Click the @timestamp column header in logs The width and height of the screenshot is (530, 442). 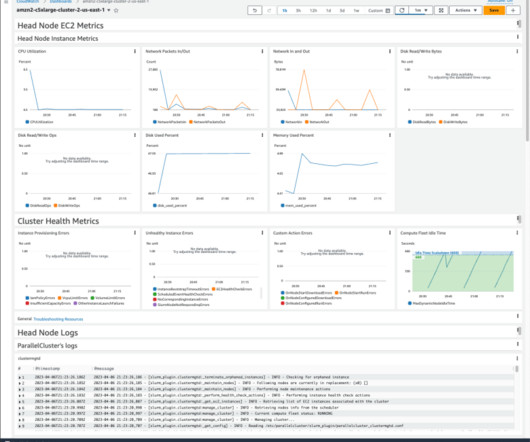[x=47, y=368]
